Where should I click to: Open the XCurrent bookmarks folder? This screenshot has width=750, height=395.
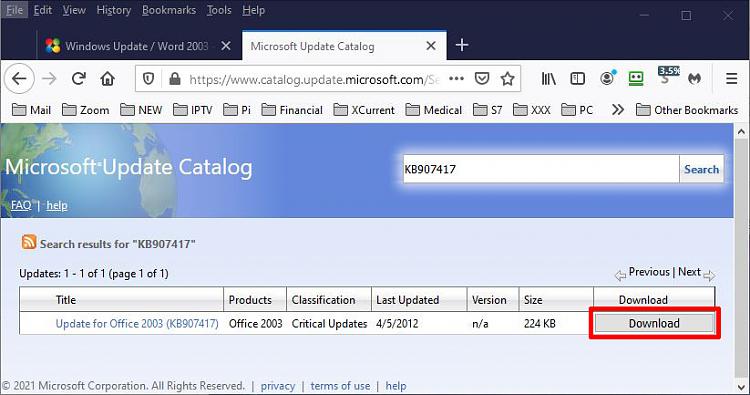[364, 110]
